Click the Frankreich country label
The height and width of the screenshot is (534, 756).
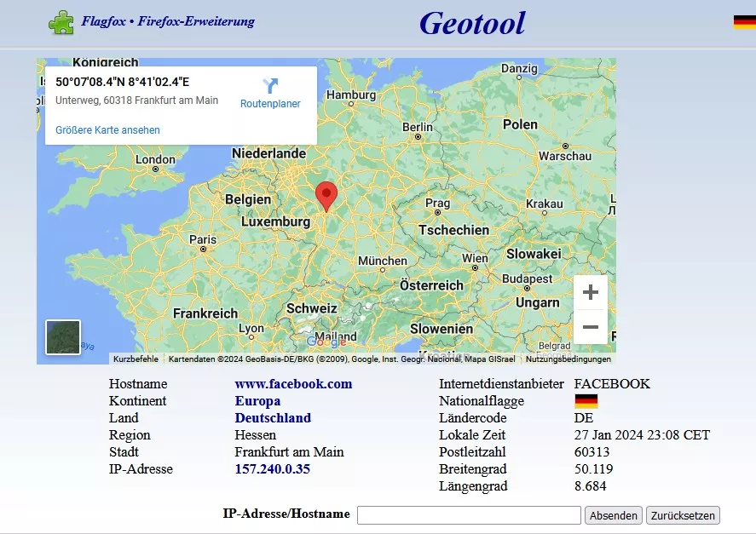coord(205,313)
